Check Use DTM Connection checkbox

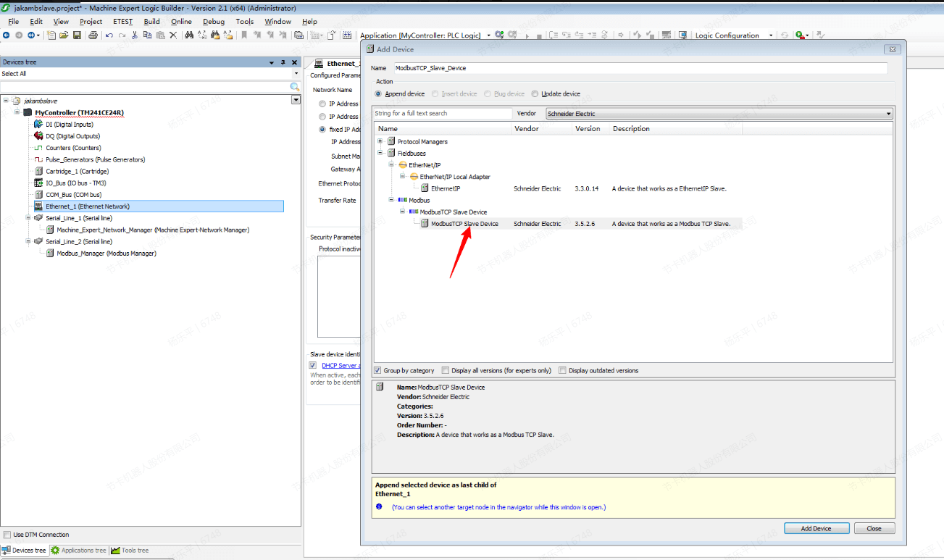pos(7,535)
